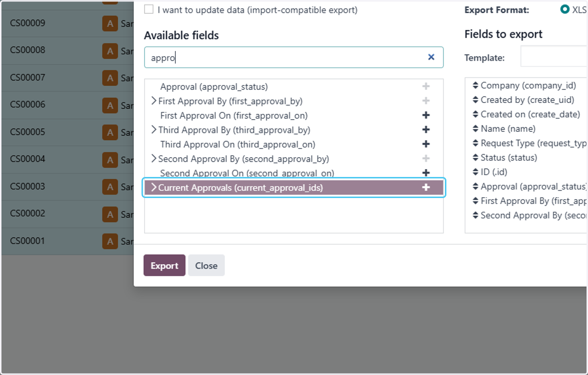Expand Second Approval By subfields
Image resolution: width=588 pixels, height=375 pixels.
point(154,159)
